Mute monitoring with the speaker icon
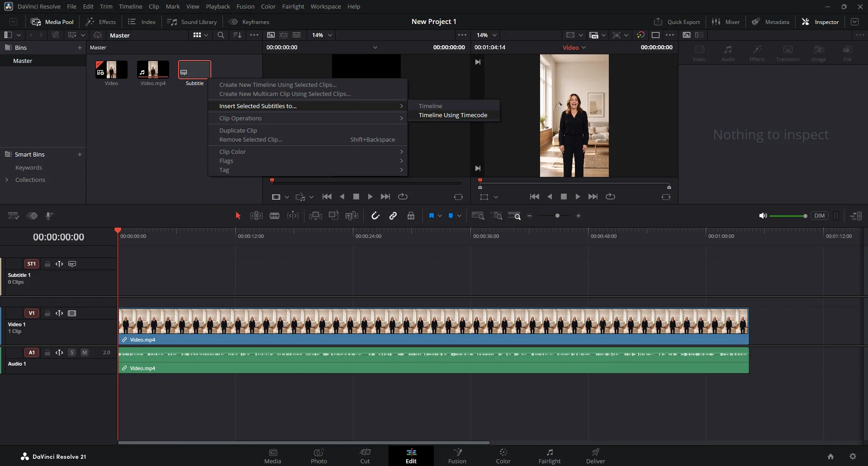Viewport: 868px width, 466px height. pyautogui.click(x=763, y=216)
